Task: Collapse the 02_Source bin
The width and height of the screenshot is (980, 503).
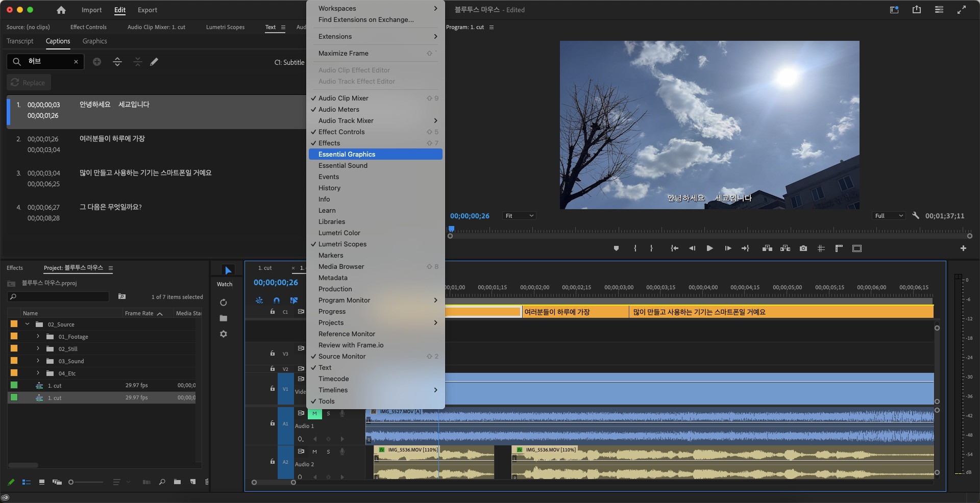Action: (x=28, y=324)
